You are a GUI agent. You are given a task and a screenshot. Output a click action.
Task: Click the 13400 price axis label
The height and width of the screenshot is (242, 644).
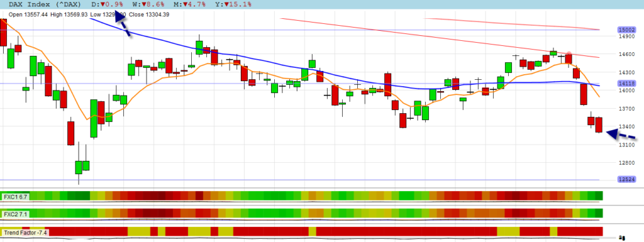[627, 127]
